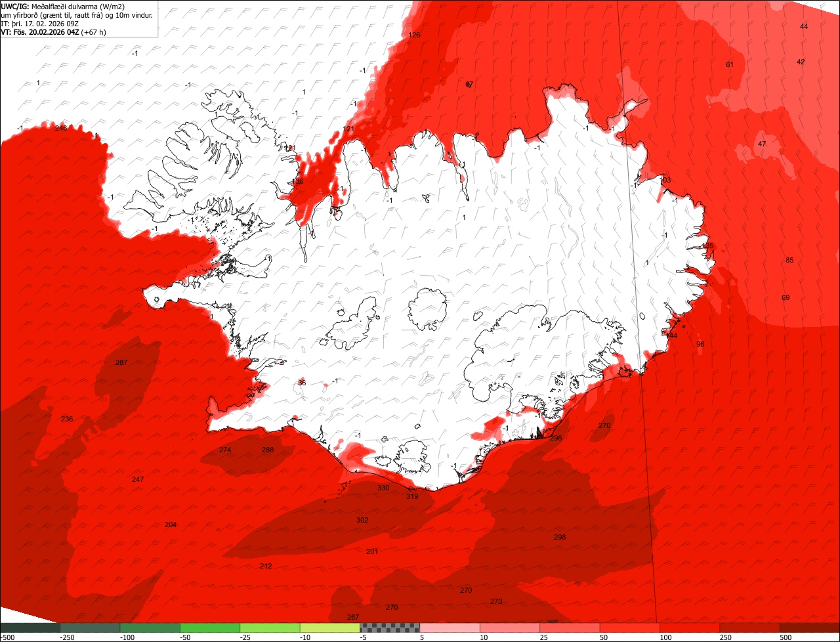
Task: Click the map value "319"
Action: coord(412,497)
